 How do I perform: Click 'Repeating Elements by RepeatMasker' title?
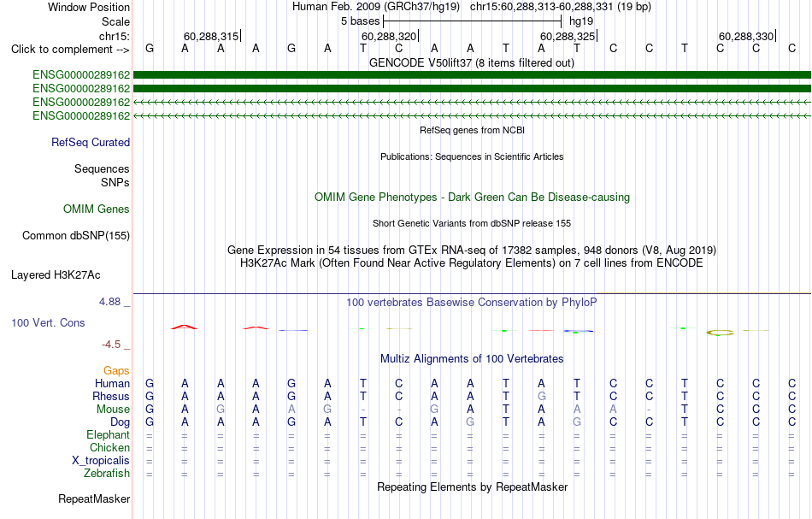[x=473, y=487]
